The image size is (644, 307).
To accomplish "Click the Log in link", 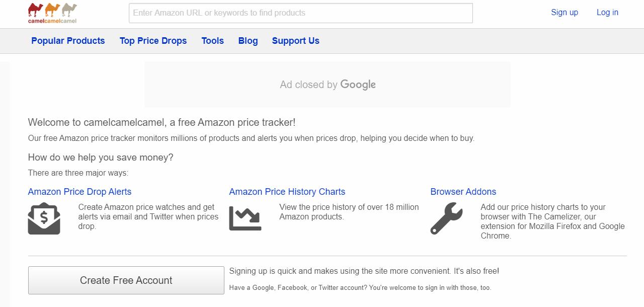I will tap(607, 13).
